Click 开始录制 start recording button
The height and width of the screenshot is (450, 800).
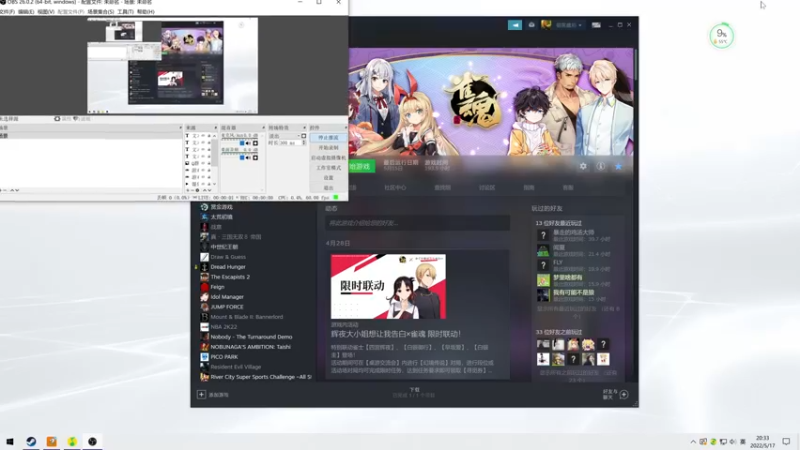pos(328,147)
